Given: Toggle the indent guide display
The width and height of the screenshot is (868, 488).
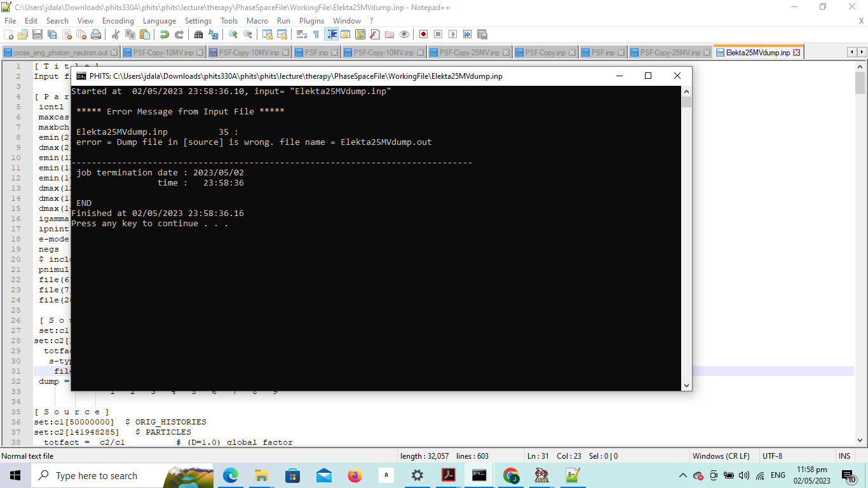Looking at the screenshot, I should 332,34.
